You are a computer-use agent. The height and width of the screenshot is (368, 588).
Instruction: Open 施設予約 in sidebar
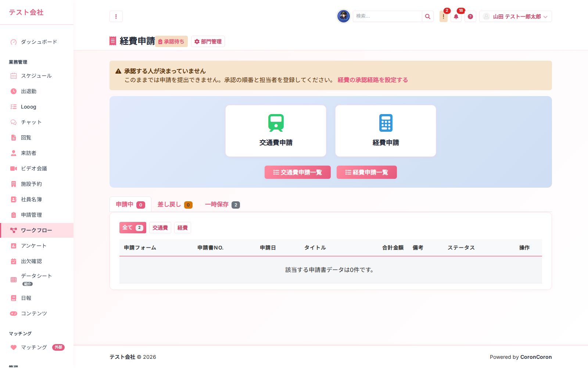[x=37, y=184]
